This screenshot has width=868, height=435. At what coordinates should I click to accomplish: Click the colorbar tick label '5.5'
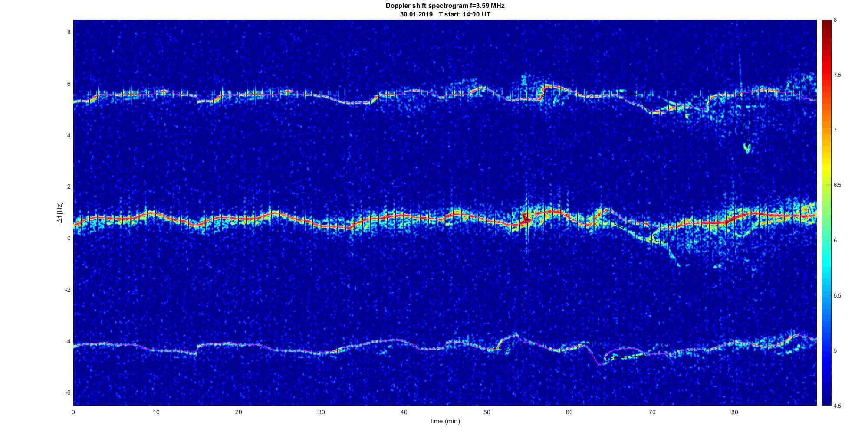click(x=838, y=296)
